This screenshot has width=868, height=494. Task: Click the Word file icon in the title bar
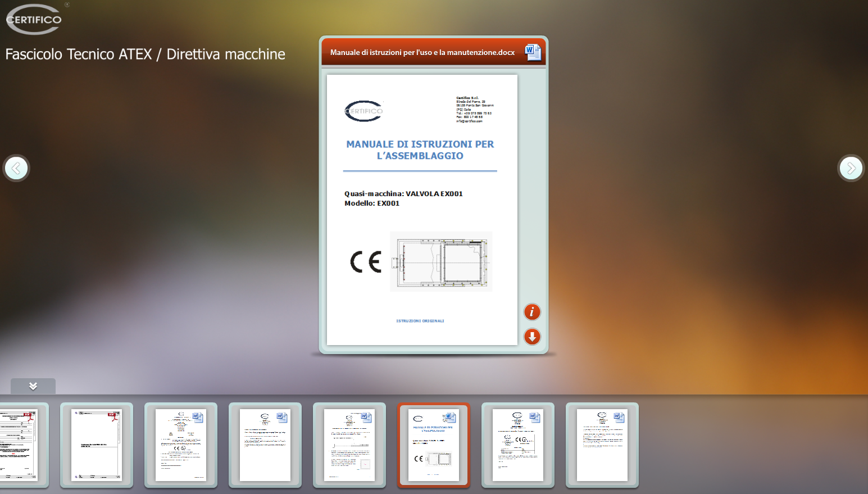click(532, 52)
